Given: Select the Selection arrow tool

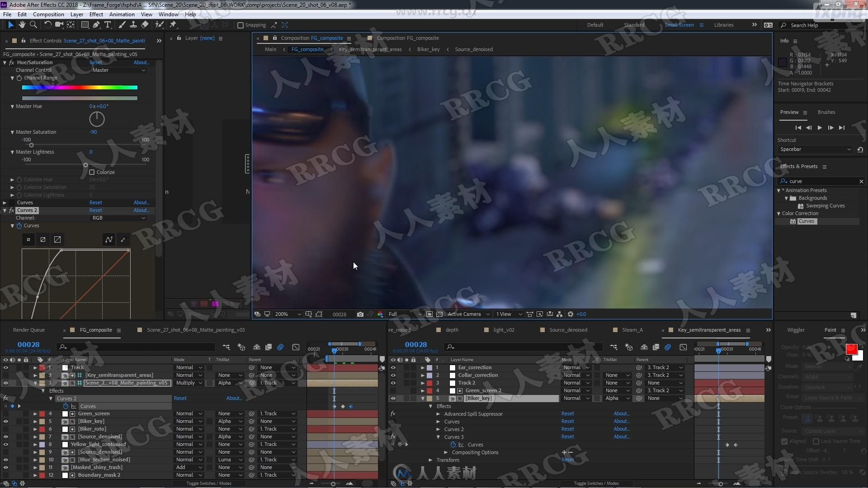Looking at the screenshot, I should (11, 25).
